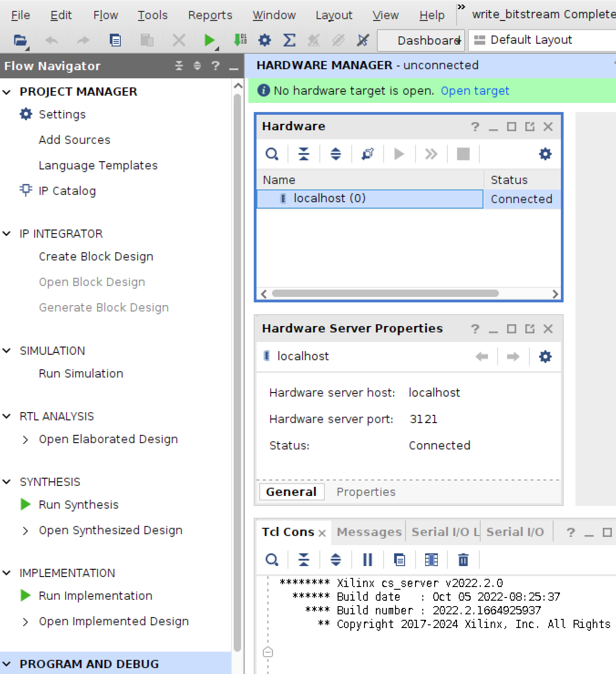This screenshot has height=674, width=616.
Task: Click Hardware panel horizontal scrollbar
Action: (385, 294)
